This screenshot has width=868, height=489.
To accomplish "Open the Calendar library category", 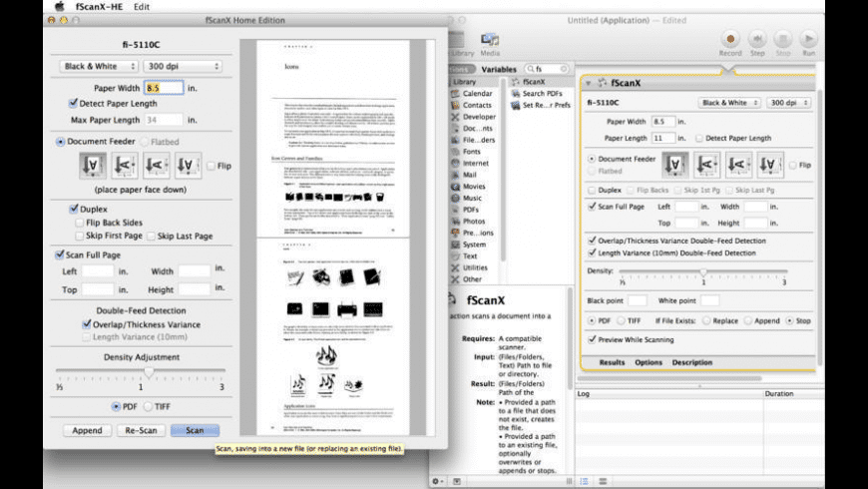I will pyautogui.click(x=476, y=93).
